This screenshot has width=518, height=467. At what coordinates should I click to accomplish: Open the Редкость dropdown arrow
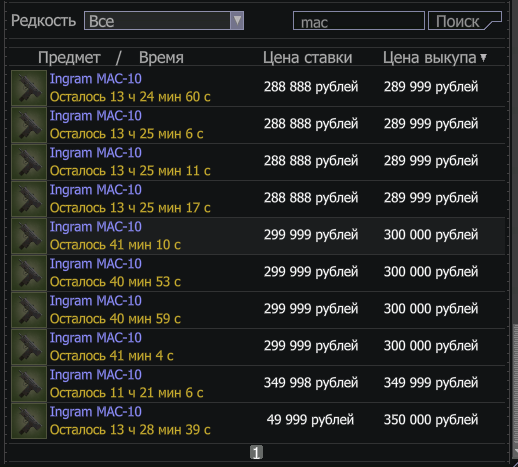click(237, 21)
